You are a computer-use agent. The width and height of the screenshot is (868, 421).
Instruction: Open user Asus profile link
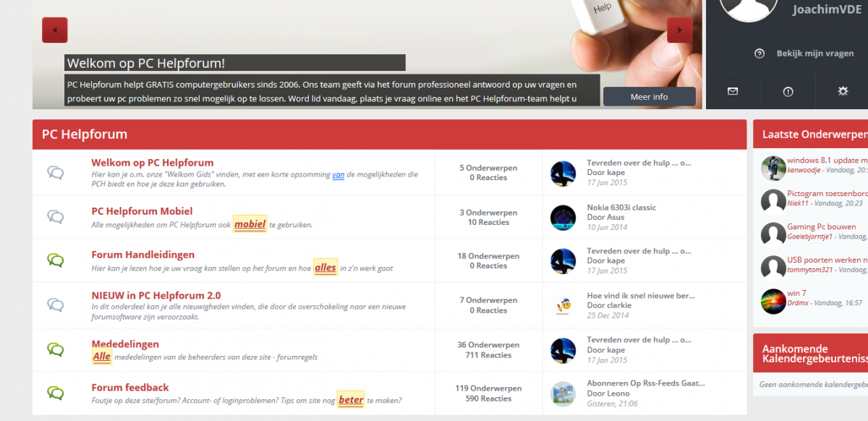point(615,218)
